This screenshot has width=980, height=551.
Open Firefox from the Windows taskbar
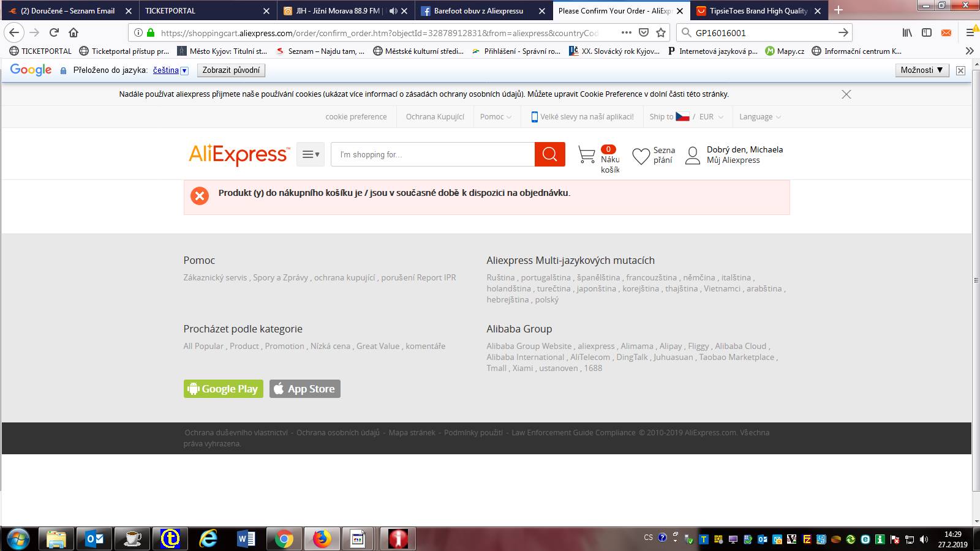click(x=321, y=539)
